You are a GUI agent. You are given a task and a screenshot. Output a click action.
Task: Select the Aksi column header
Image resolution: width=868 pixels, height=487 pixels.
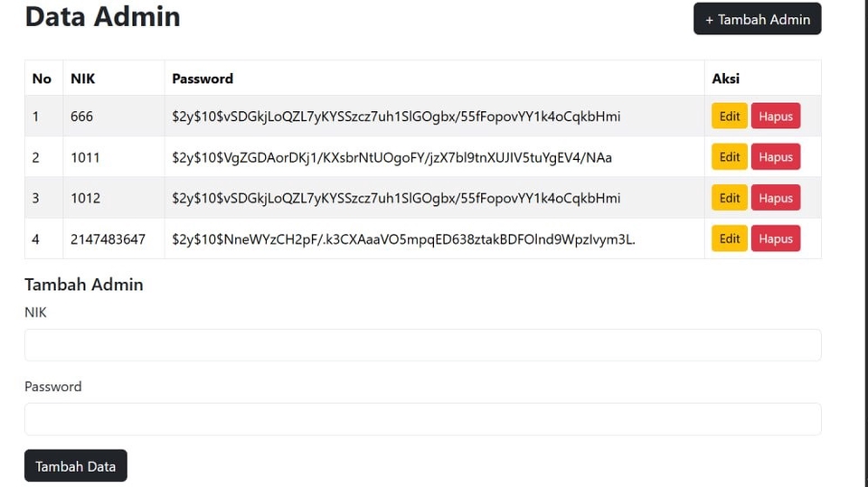(x=726, y=79)
